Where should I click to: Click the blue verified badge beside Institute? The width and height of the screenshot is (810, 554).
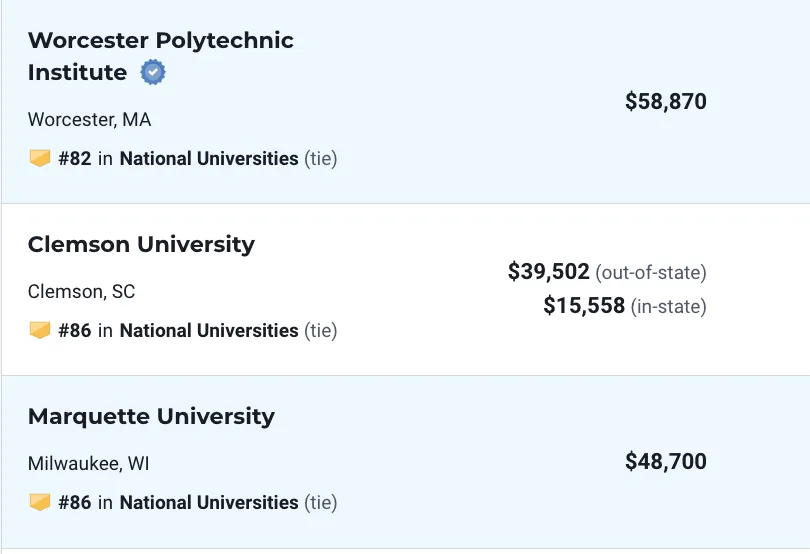tap(153, 72)
